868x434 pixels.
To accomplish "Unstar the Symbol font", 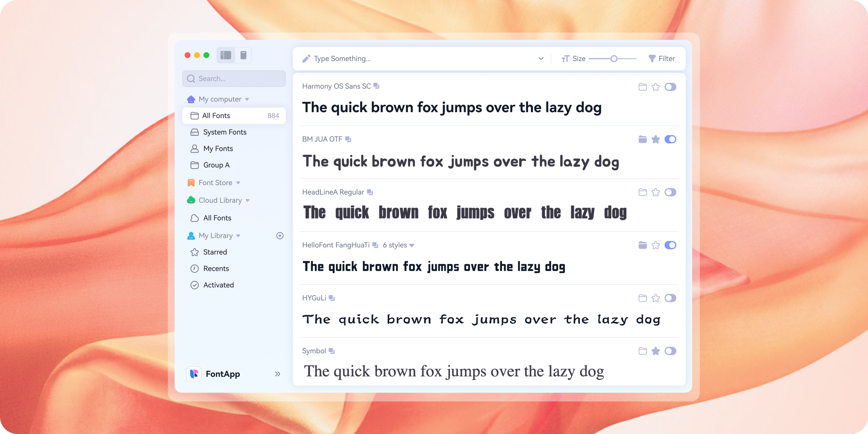I will pos(656,351).
